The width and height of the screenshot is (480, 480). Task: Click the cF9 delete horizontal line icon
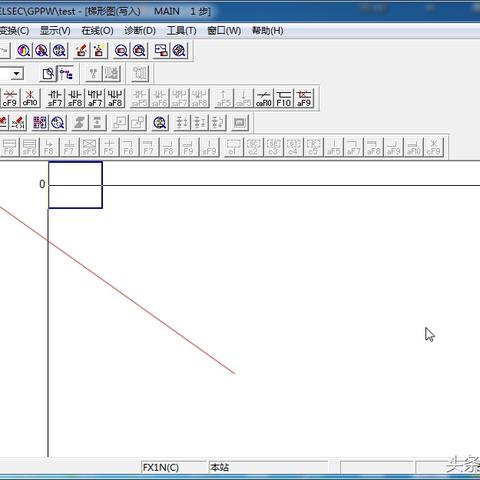10,98
